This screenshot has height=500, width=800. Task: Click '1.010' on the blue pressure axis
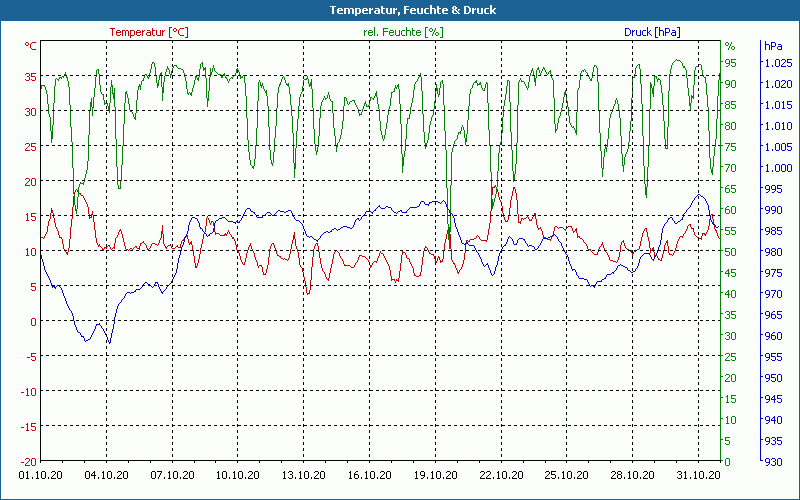[x=779, y=126]
